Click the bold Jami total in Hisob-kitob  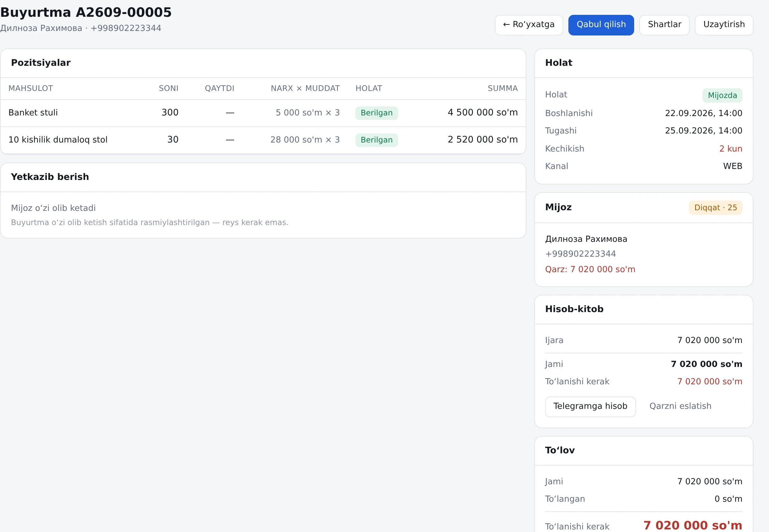(706, 364)
